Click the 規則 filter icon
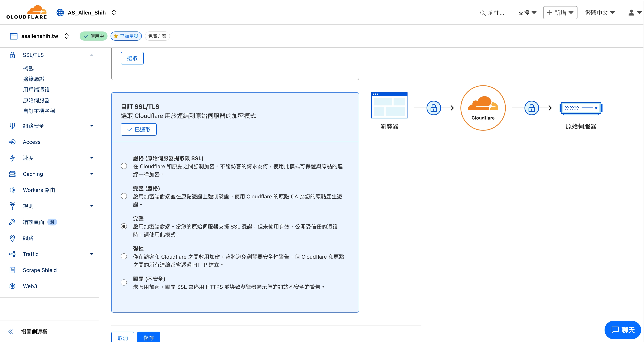The width and height of the screenshot is (644, 342). click(12, 206)
